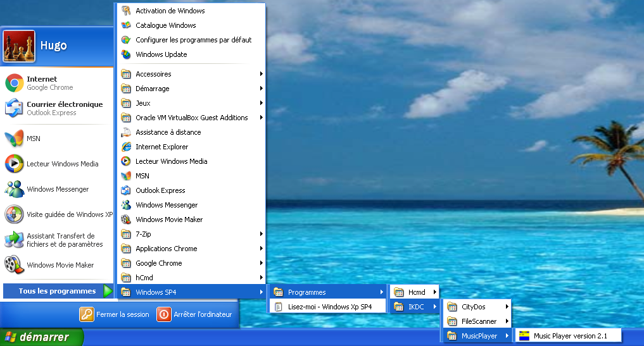This screenshot has height=346, width=644.
Task: Click Windows Update label
Action: point(161,54)
